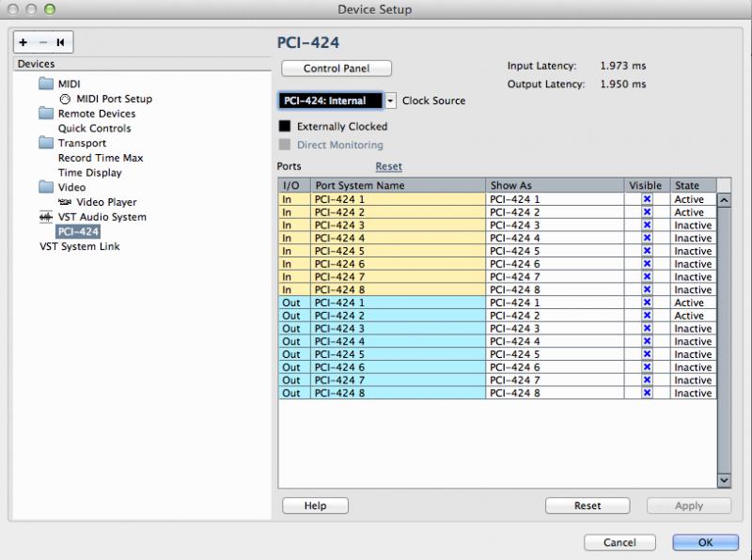
Task: Click the PCI-424: Internal clock source field
Action: tap(331, 101)
